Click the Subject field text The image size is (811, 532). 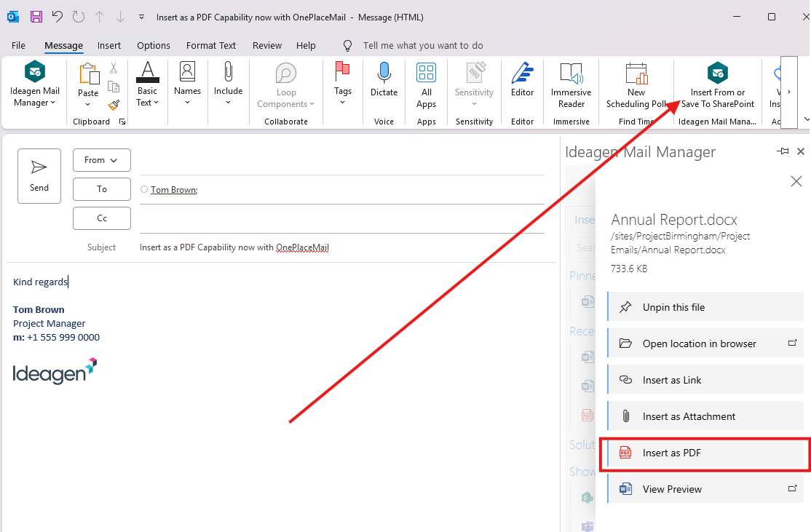(234, 247)
